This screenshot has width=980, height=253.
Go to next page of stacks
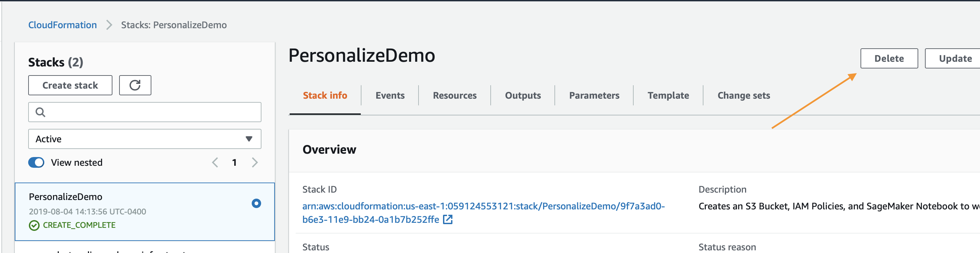[x=254, y=163]
